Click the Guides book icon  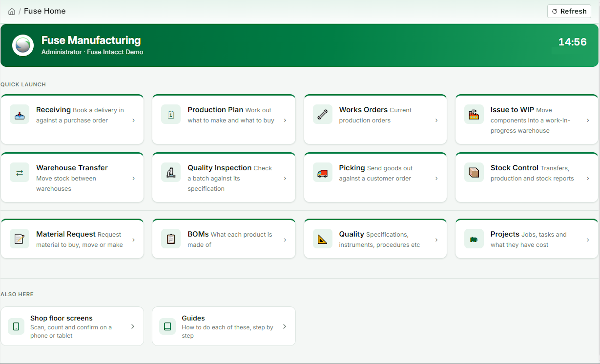click(168, 326)
